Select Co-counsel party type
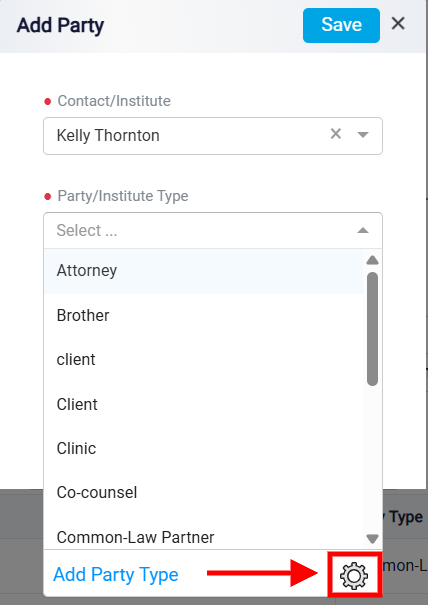The image size is (428, 605). pyautogui.click(x=203, y=493)
